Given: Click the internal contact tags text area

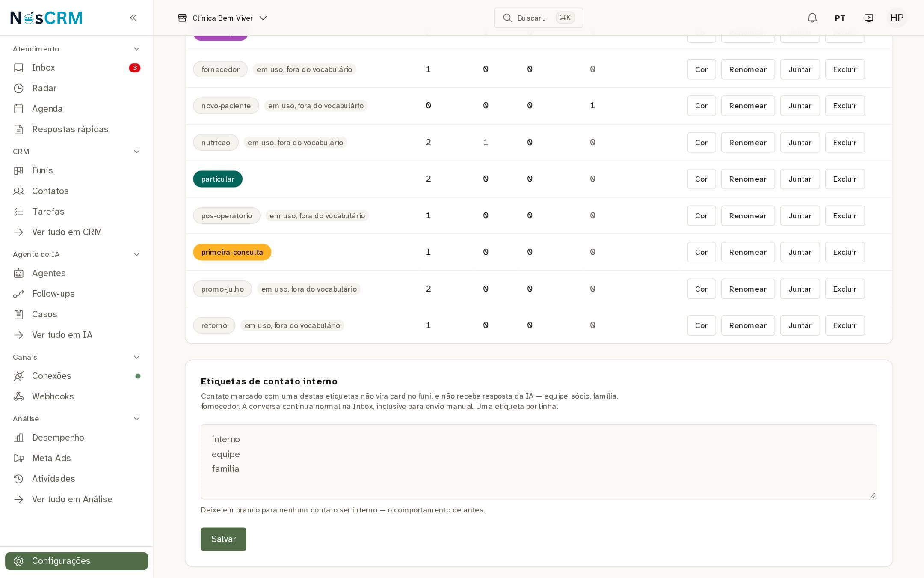Looking at the screenshot, I should (539, 462).
